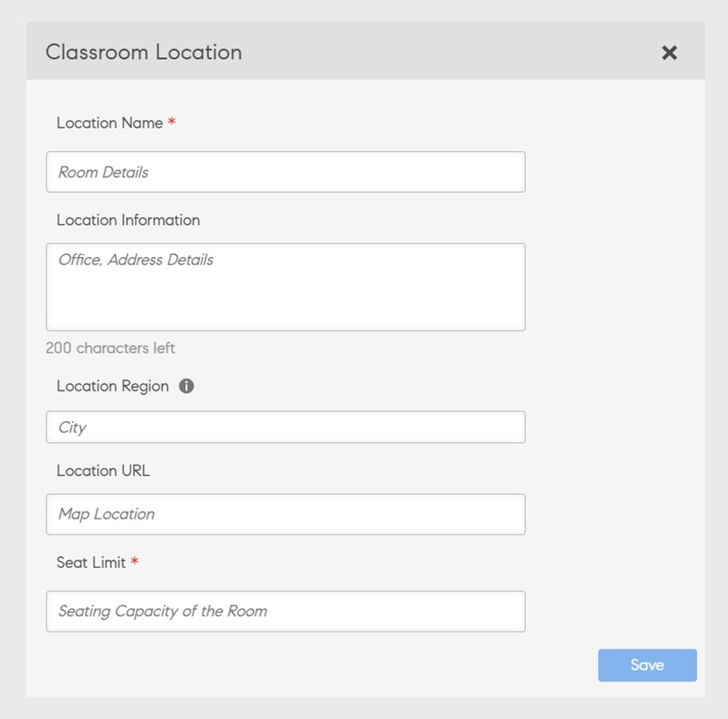Click the Save button
Screen dimensions: 728x719
click(x=647, y=665)
